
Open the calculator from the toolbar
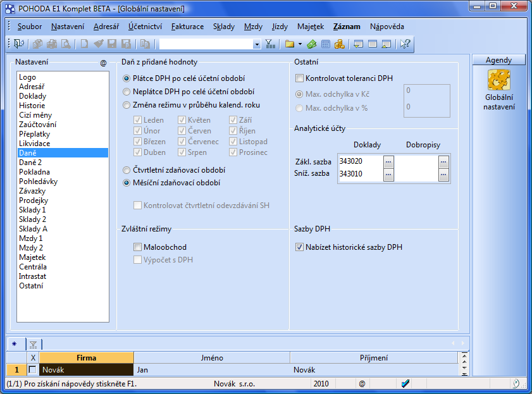coord(326,44)
